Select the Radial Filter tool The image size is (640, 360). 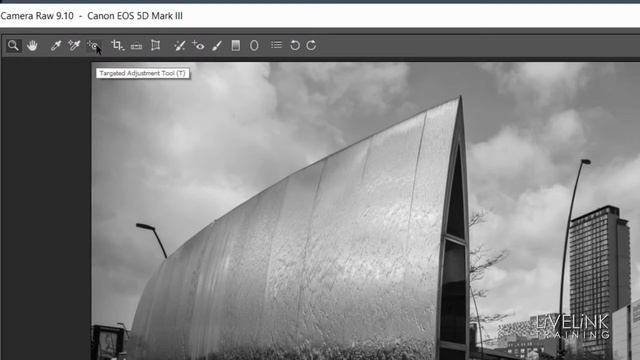(254, 45)
